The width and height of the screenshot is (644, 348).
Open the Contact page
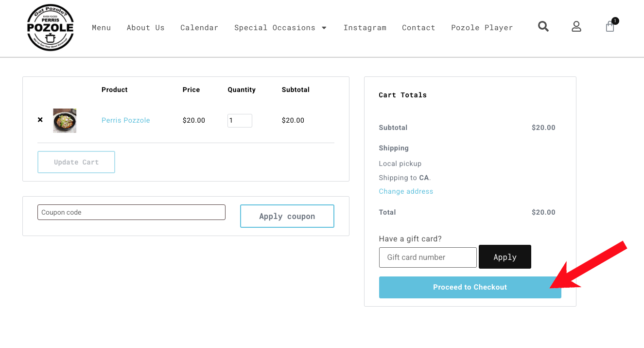pos(418,28)
